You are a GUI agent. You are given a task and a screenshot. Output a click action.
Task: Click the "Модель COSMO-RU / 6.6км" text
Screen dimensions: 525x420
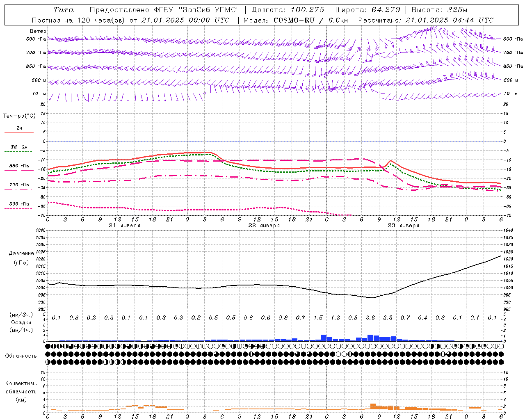(x=295, y=20)
